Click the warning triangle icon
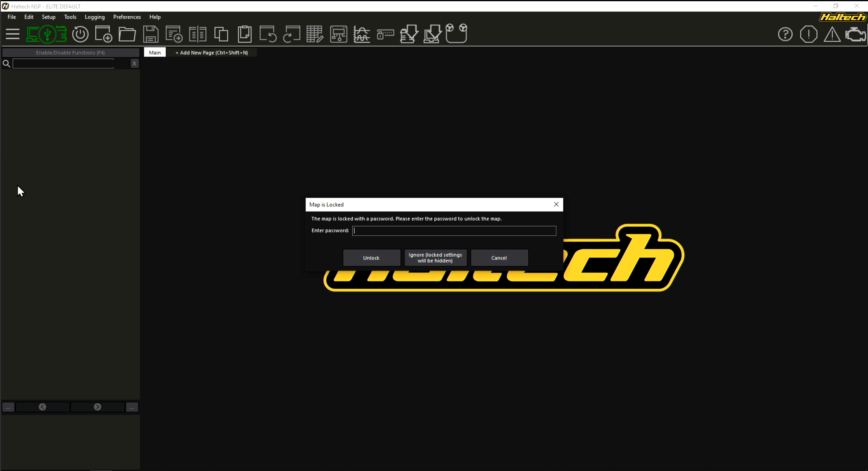 click(832, 34)
